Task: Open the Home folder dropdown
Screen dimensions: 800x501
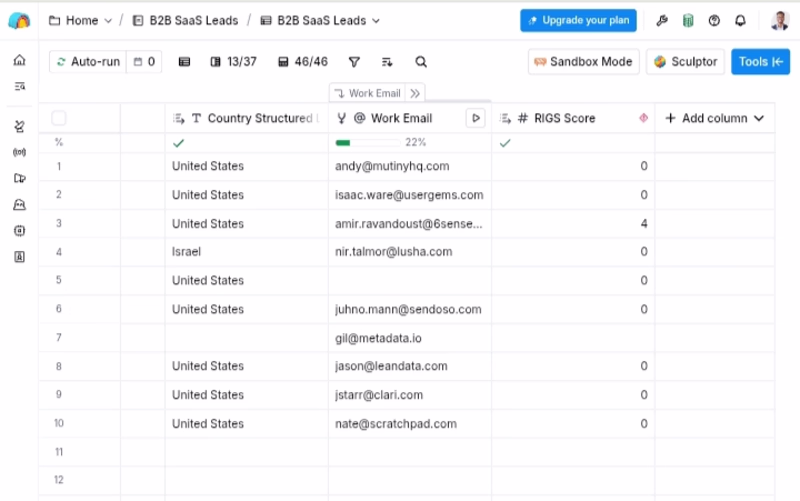Action: coord(80,21)
